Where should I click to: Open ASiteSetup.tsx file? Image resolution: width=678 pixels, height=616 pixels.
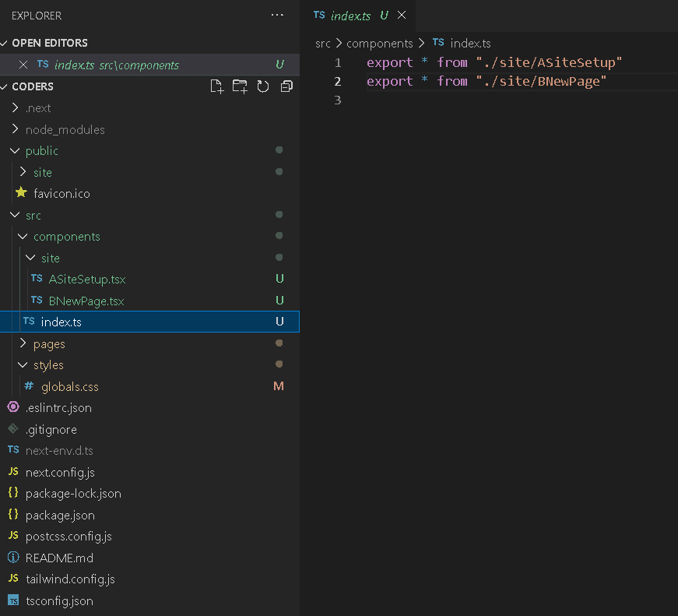pos(86,280)
